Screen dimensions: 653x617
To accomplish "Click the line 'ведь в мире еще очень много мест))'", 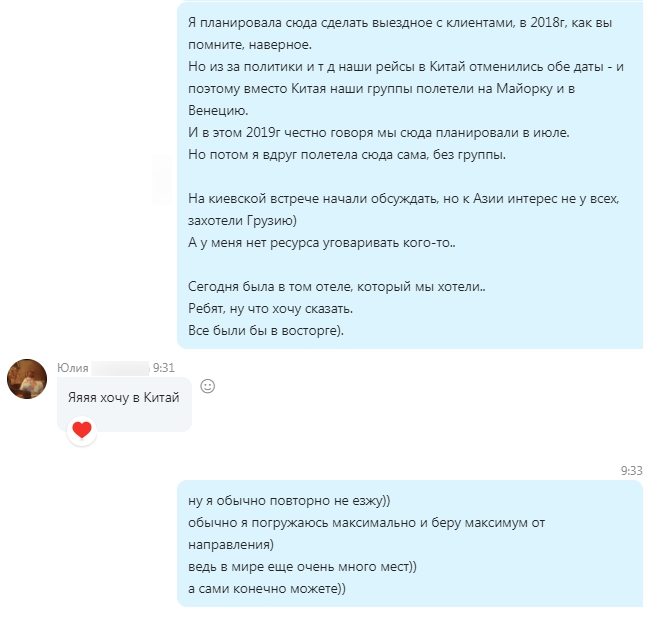I will tap(302, 567).
